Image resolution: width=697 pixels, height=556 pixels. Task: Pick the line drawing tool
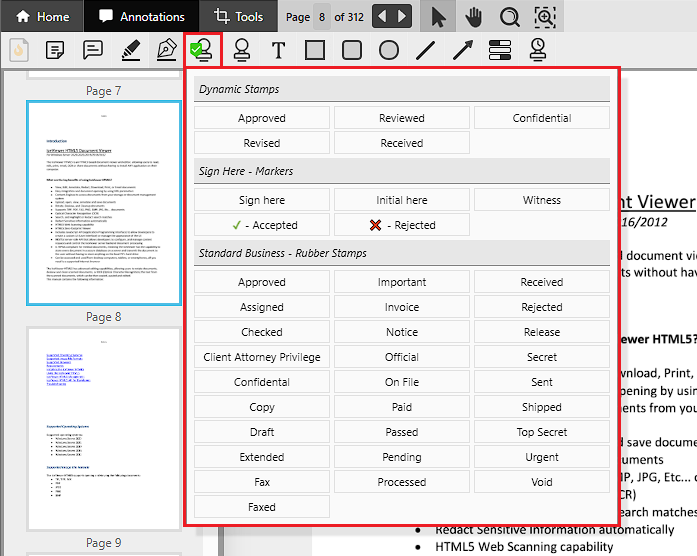(426, 50)
